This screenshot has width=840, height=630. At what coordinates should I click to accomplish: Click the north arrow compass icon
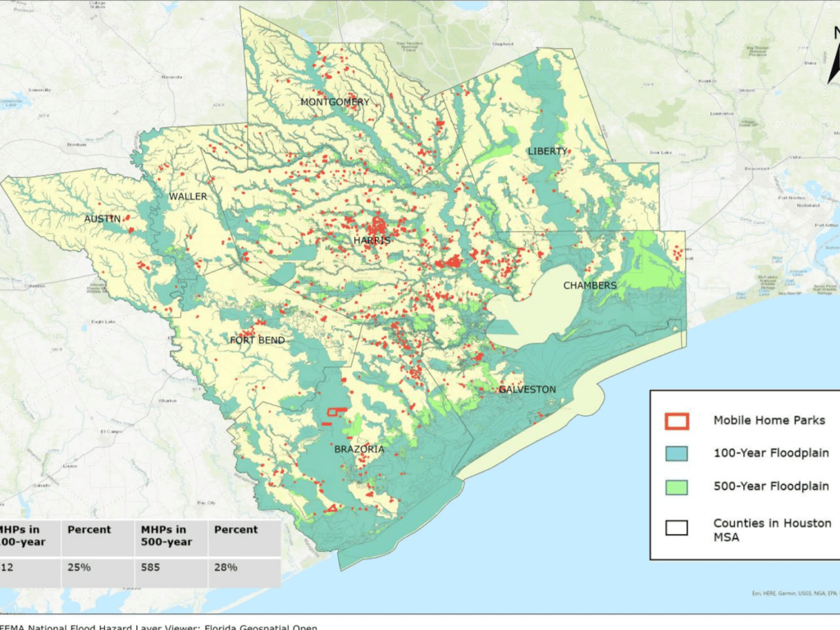pyautogui.click(x=833, y=57)
